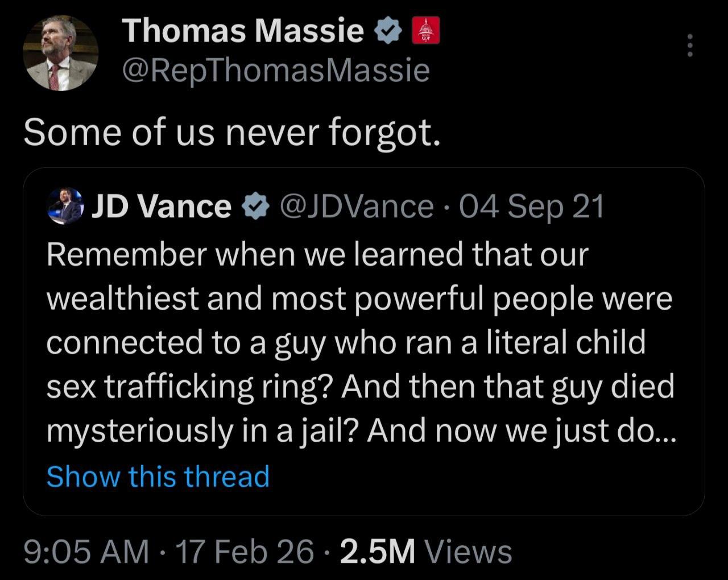Click JD Vance's blue verified badge
Screen dimensions: 728x580
coord(256,207)
